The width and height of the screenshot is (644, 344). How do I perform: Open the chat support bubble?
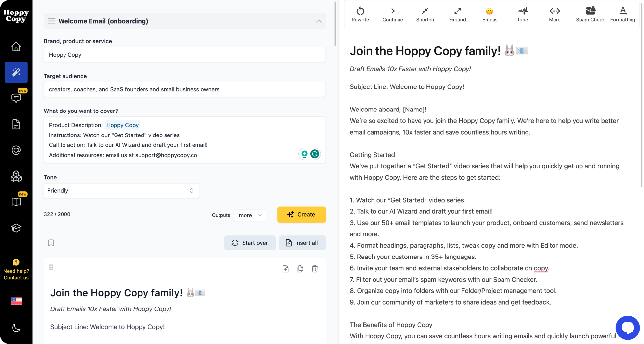click(628, 328)
